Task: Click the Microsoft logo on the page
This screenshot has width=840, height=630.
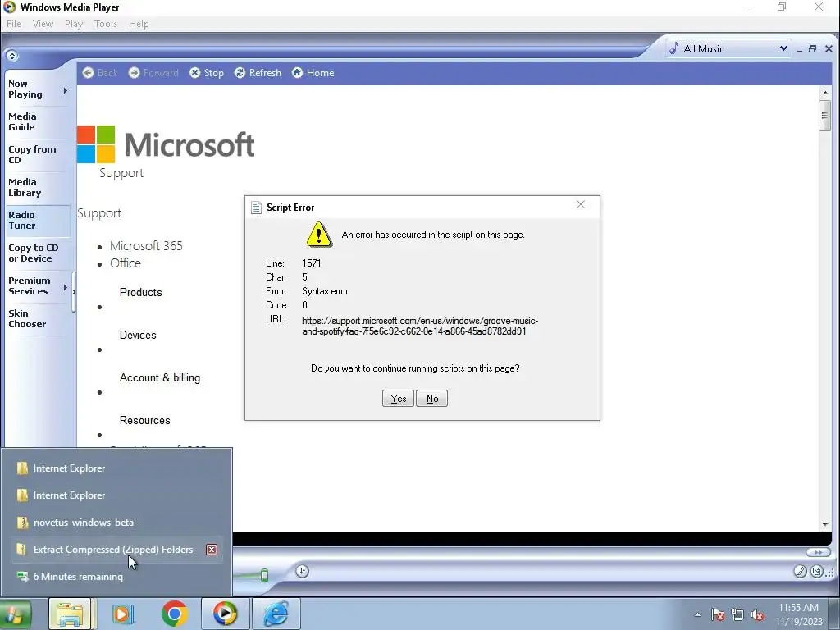Action: [x=166, y=144]
